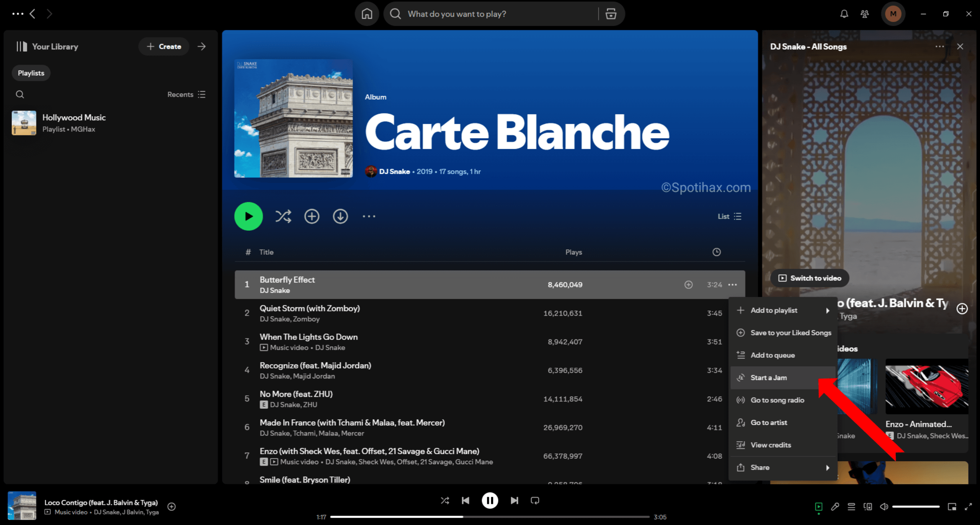Select Made In France track row
The width and height of the screenshot is (980, 525).
pyautogui.click(x=490, y=428)
